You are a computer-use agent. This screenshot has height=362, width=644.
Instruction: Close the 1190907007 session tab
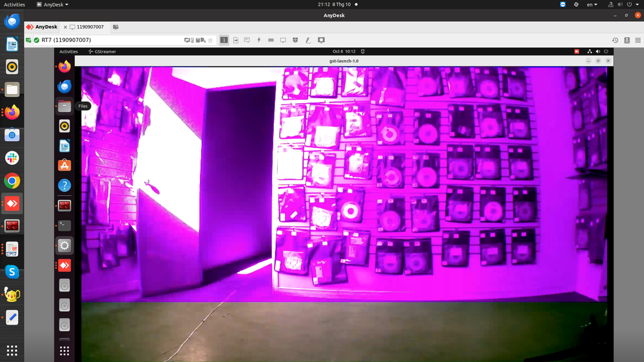pyautogui.click(x=65, y=27)
